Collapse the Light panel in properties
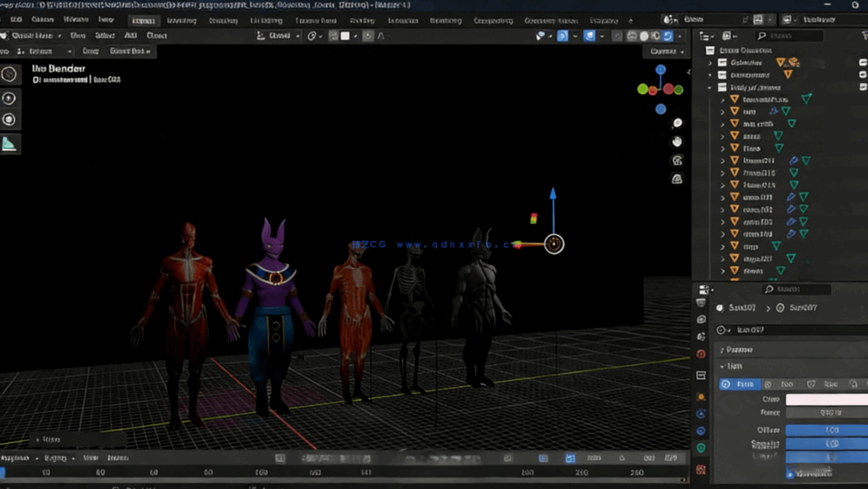The height and width of the screenshot is (489, 868). coord(721,367)
